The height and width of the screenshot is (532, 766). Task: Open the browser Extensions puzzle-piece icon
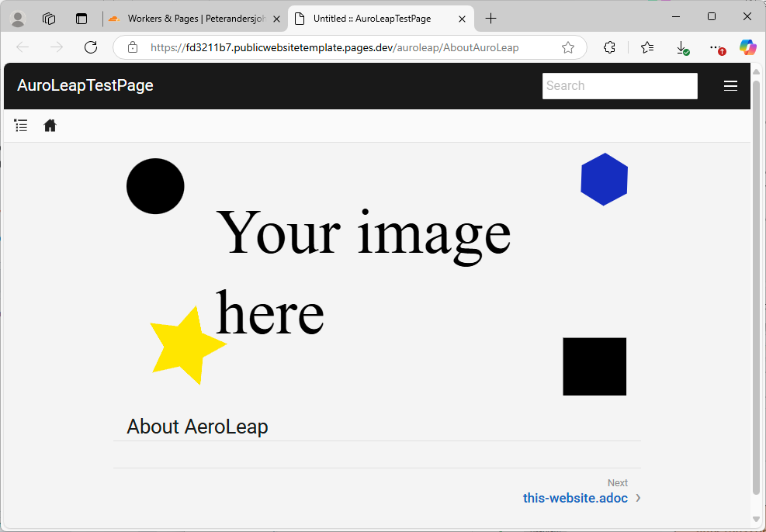click(609, 47)
